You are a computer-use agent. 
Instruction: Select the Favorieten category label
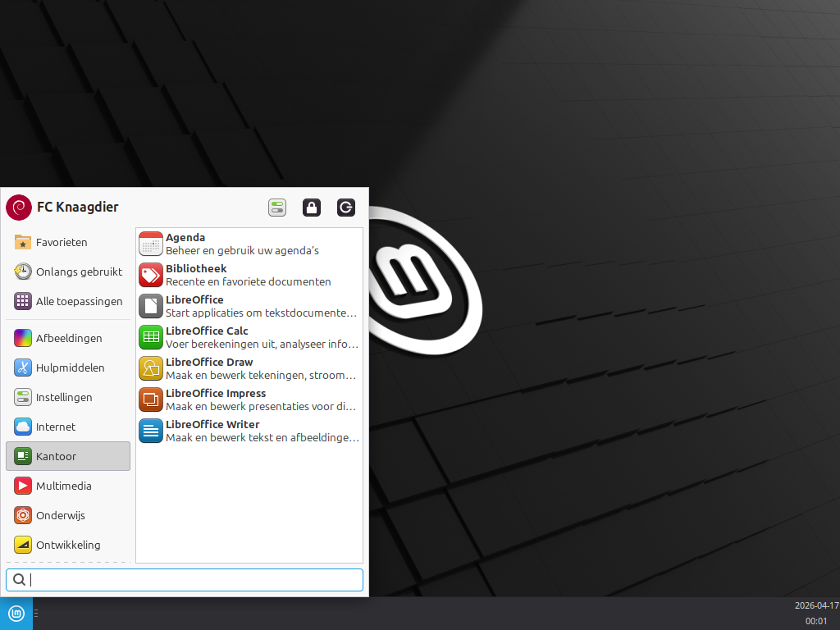[62, 242]
